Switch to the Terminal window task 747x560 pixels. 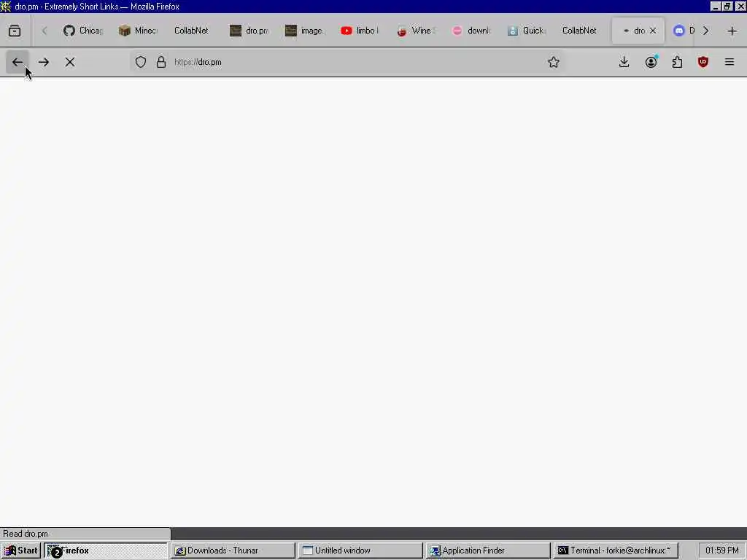click(x=616, y=551)
